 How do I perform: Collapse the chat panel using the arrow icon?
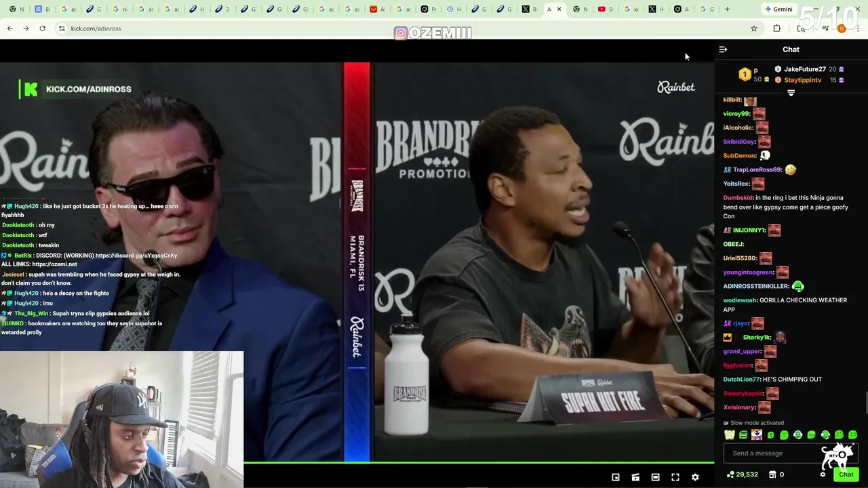(x=723, y=49)
